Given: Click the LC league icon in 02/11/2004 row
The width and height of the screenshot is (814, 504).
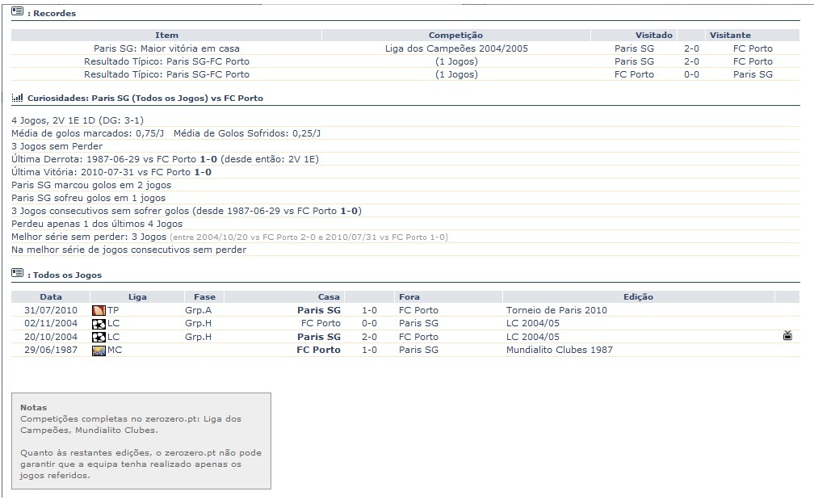Looking at the screenshot, I should pos(99,324).
